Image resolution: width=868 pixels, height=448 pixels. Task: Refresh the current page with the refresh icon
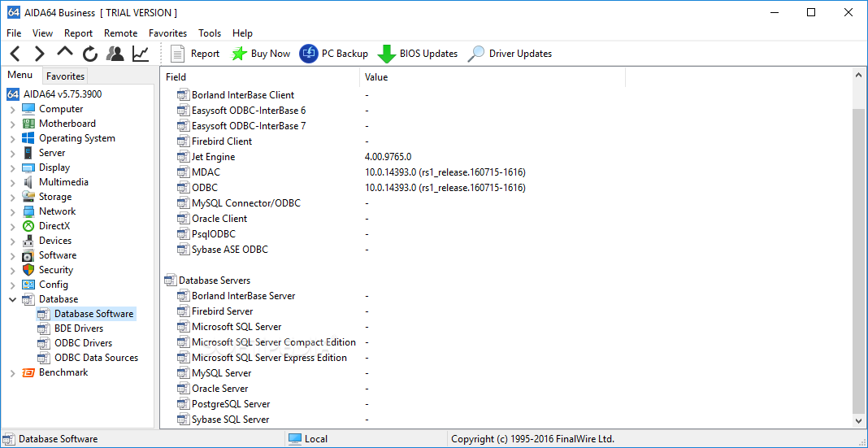[90, 54]
